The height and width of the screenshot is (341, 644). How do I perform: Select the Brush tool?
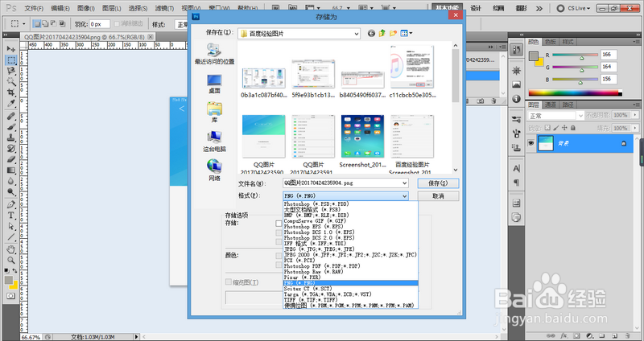11,127
